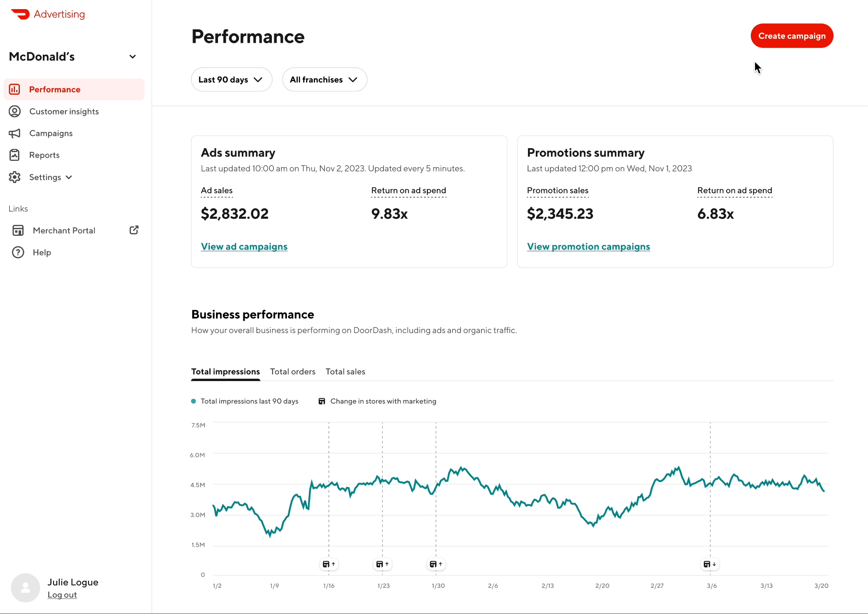Click the Help question mark icon

point(18,252)
